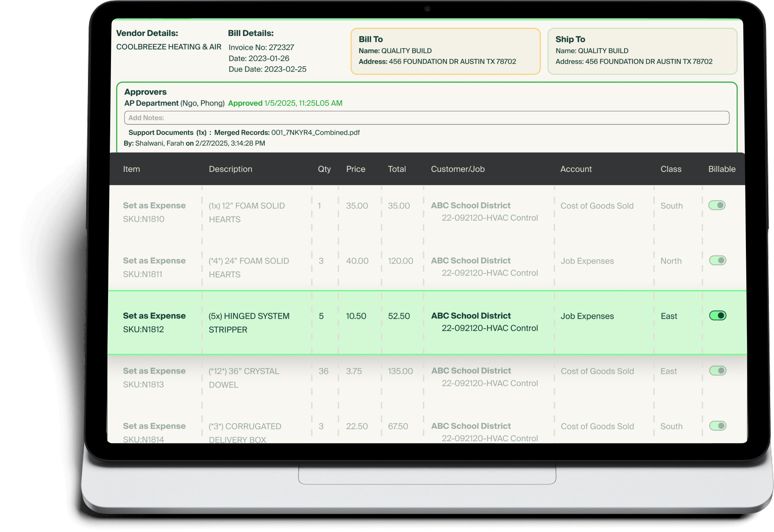Select ABC School District customer in N1811 row
This screenshot has width=774, height=532.
471,261
